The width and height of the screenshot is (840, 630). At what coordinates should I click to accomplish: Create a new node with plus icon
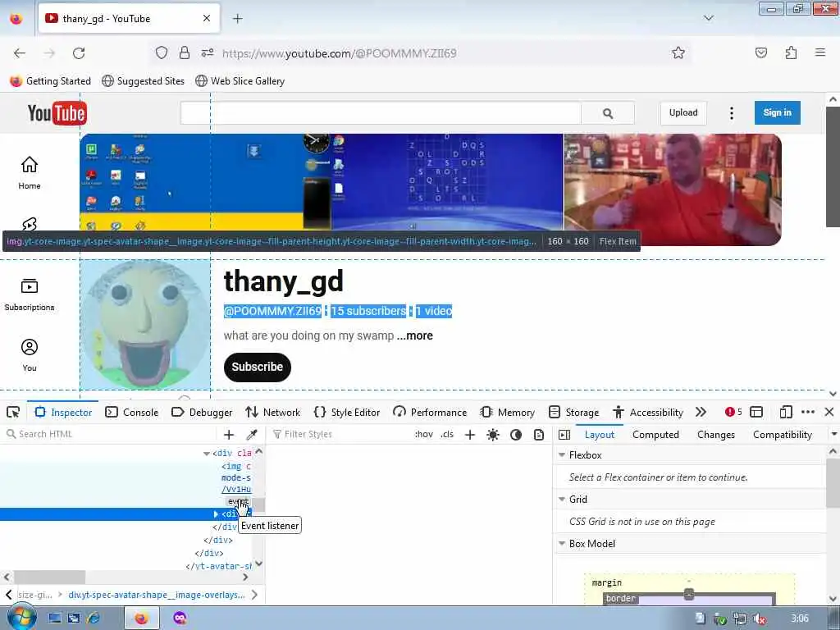(229, 435)
